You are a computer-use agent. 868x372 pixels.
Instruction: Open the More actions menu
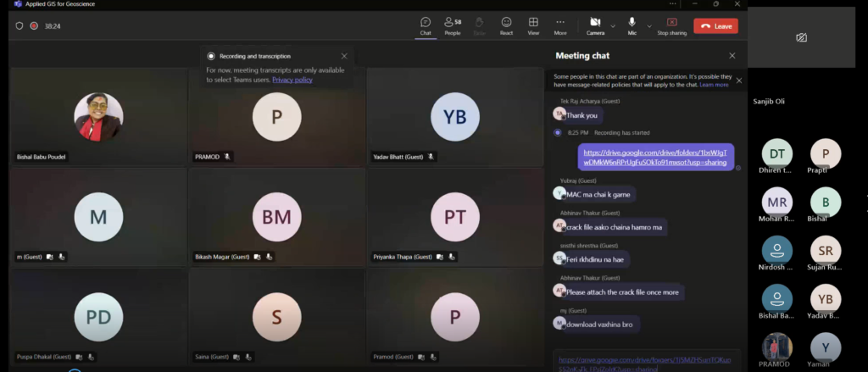pyautogui.click(x=560, y=25)
